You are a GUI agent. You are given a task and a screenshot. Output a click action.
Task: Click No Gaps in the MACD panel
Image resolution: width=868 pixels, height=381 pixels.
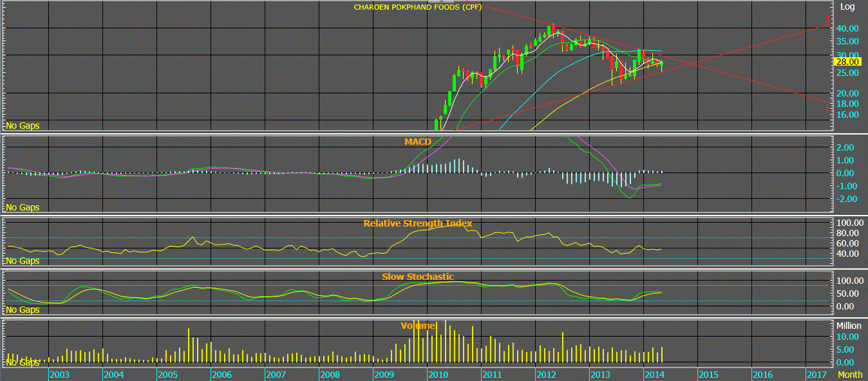tap(23, 208)
